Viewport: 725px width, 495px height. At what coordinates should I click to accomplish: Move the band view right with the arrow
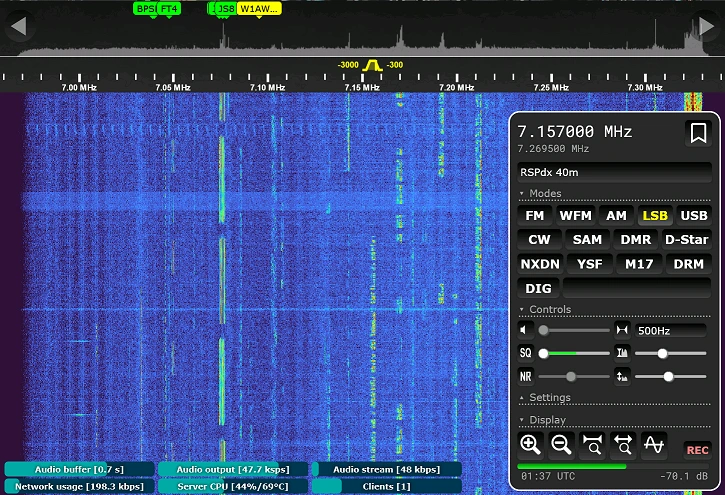point(706,26)
